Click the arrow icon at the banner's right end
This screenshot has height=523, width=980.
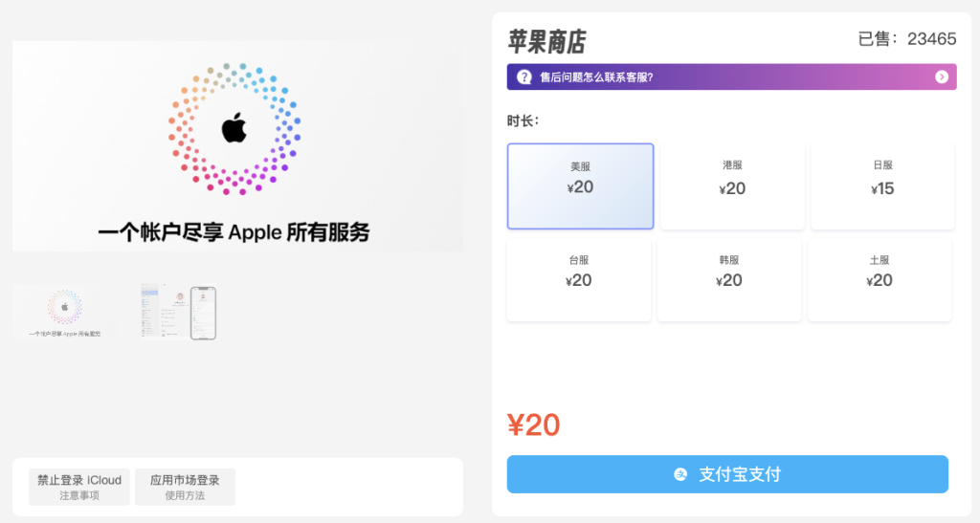[x=942, y=77]
